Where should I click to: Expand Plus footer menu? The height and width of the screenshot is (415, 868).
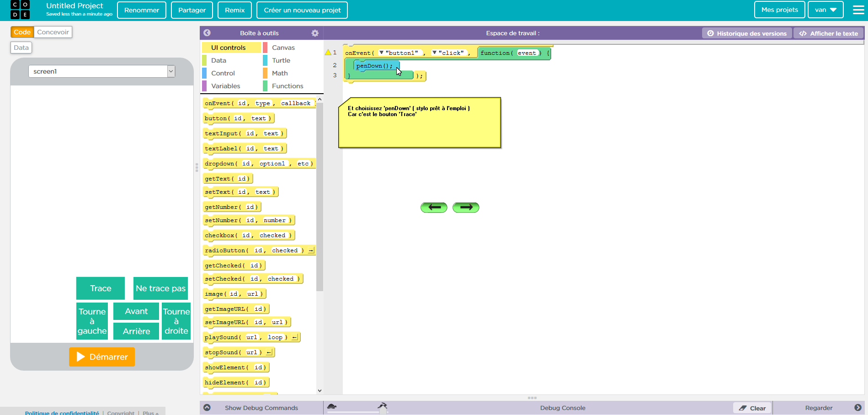click(x=150, y=413)
